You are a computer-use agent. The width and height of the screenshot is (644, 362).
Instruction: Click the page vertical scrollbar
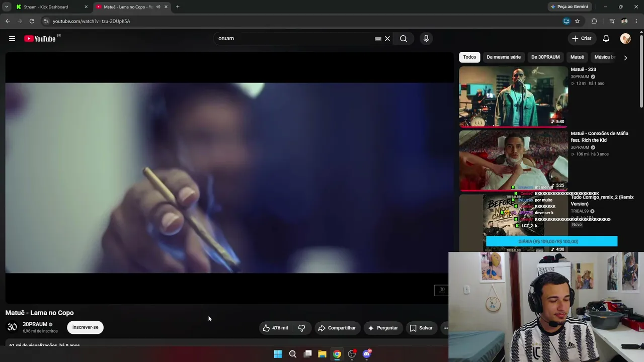click(x=641, y=70)
